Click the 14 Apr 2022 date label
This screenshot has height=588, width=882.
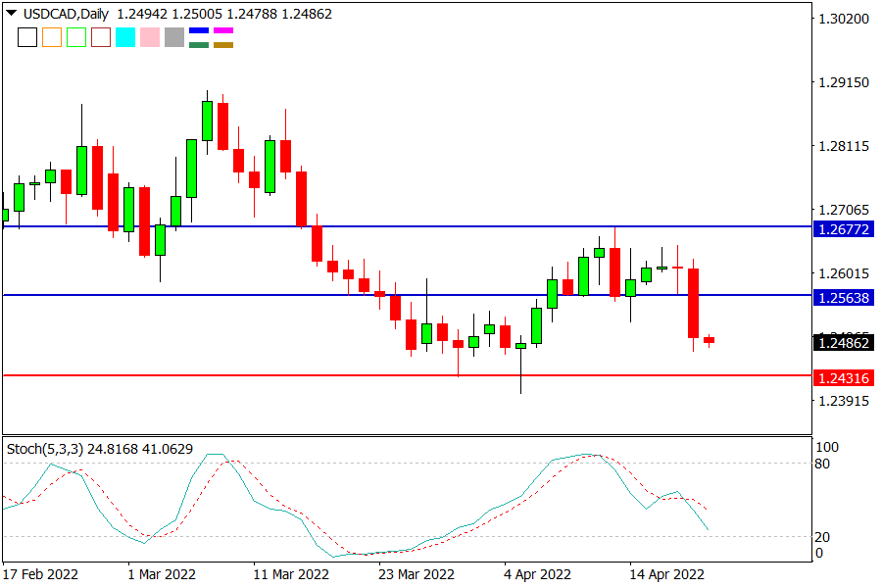click(666, 574)
